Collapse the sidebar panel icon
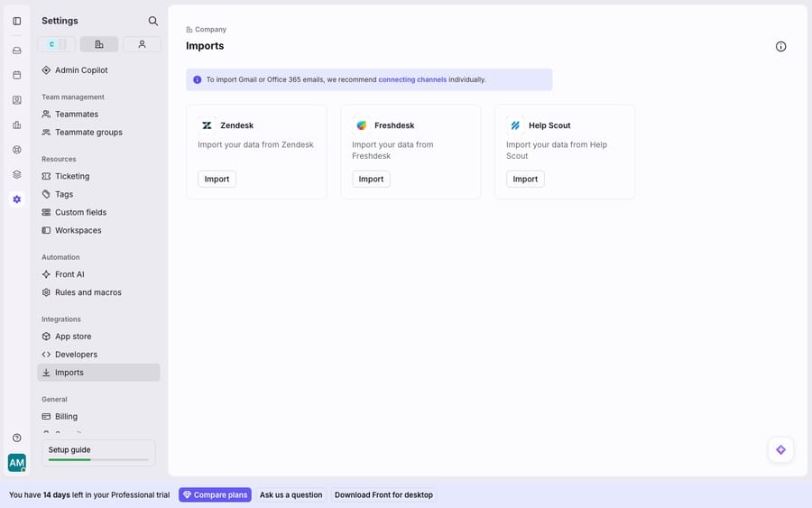 click(17, 22)
